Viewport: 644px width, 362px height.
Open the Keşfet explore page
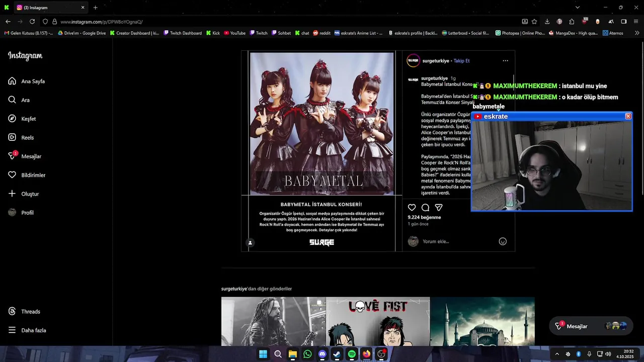[22, 119]
